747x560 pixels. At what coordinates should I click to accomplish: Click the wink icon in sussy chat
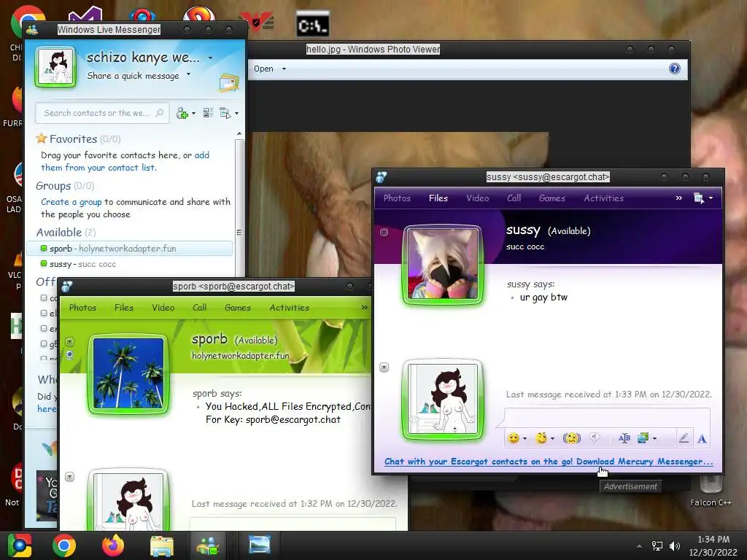[x=541, y=438]
